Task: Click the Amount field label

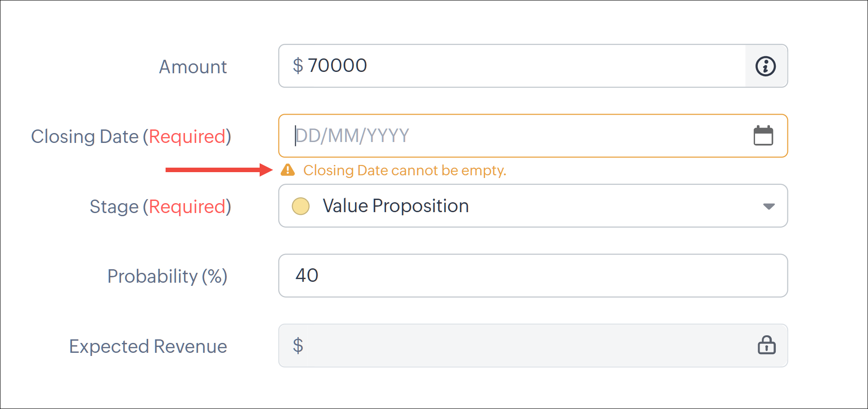Action: click(193, 67)
